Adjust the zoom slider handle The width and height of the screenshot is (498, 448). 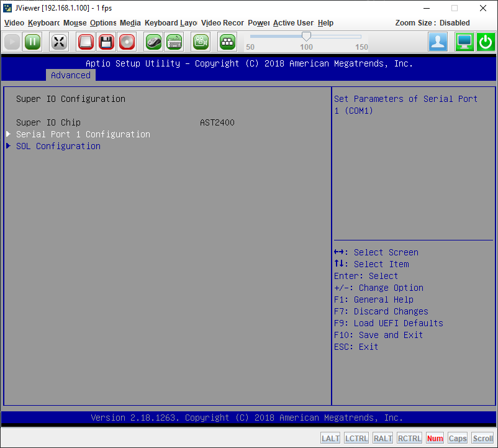306,37
